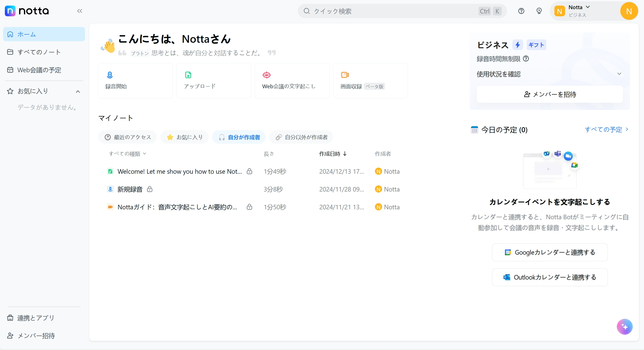
Task: Click the search magnifier icon
Action: [x=306, y=11]
